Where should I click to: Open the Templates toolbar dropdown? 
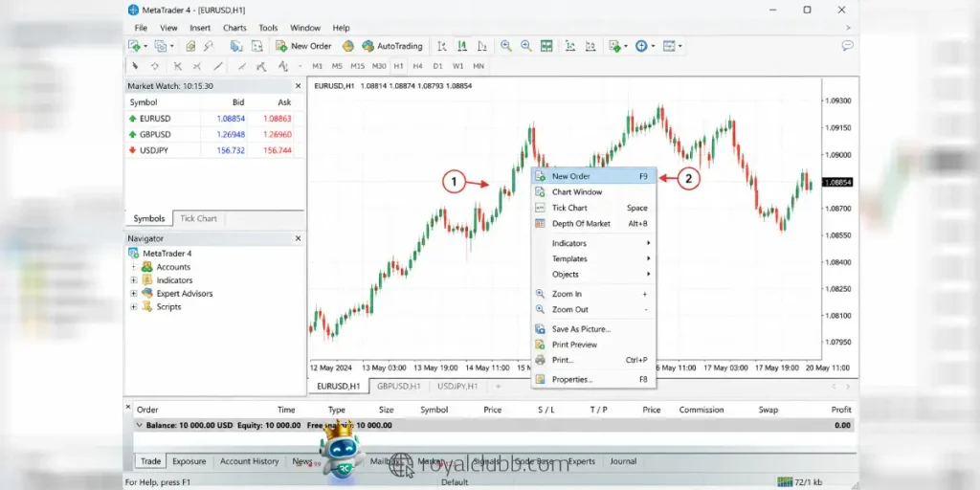(x=680, y=46)
